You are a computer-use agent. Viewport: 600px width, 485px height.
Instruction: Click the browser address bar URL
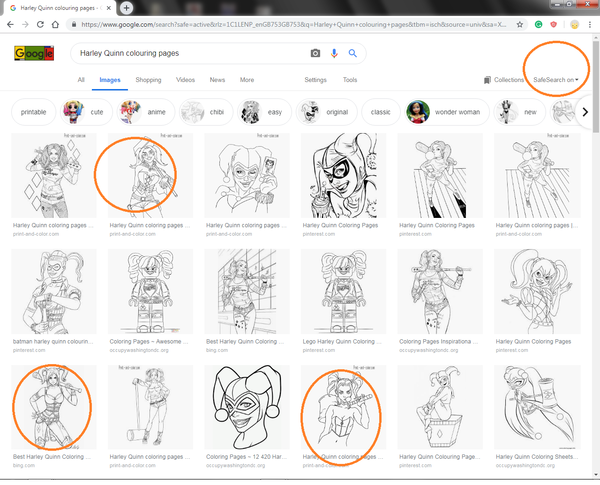[294, 24]
